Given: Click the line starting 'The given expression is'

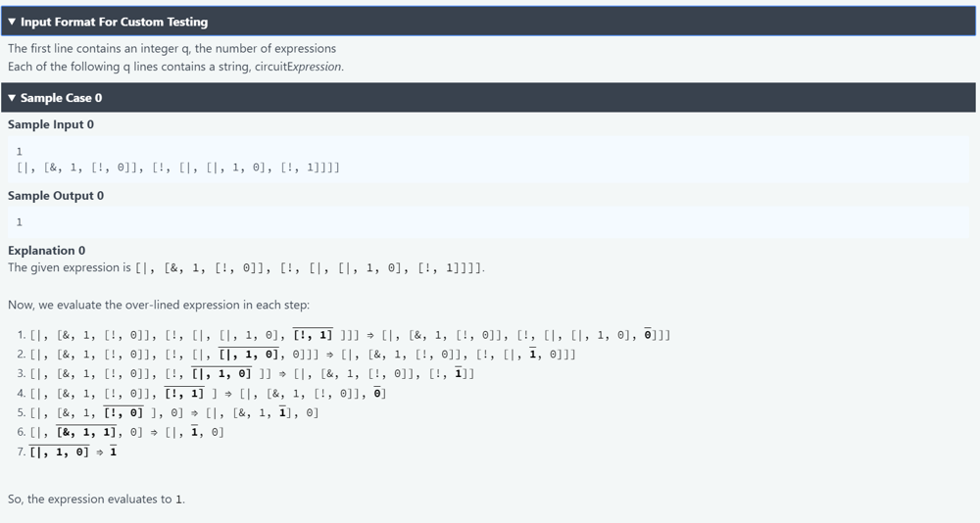Looking at the screenshot, I should tap(246, 267).
